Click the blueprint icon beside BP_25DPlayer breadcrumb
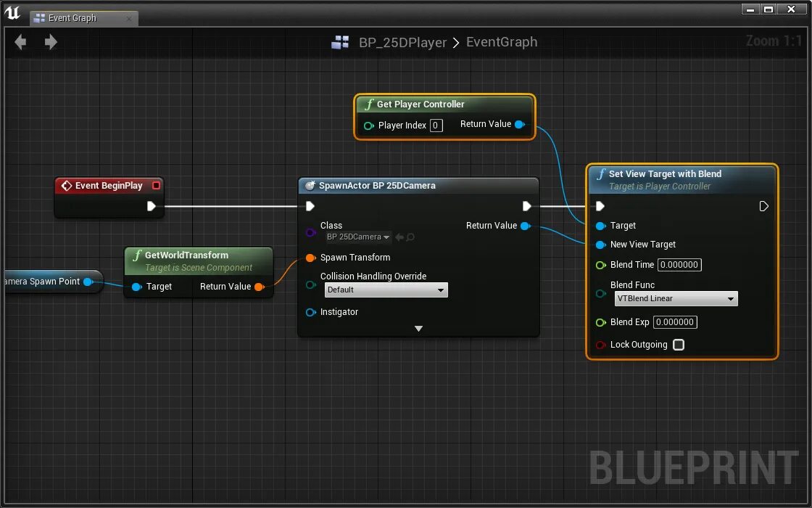 [340, 42]
